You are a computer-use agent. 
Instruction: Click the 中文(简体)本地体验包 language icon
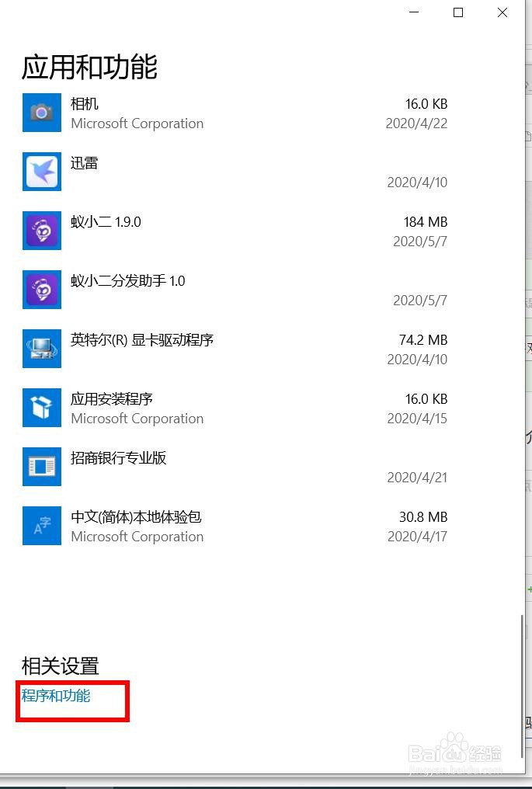(x=42, y=526)
